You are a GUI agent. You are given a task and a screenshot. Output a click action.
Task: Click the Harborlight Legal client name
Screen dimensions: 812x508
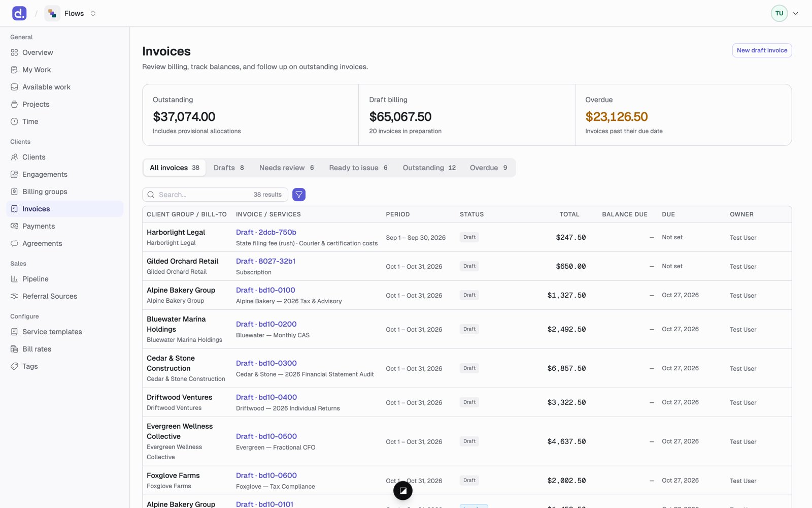(176, 232)
